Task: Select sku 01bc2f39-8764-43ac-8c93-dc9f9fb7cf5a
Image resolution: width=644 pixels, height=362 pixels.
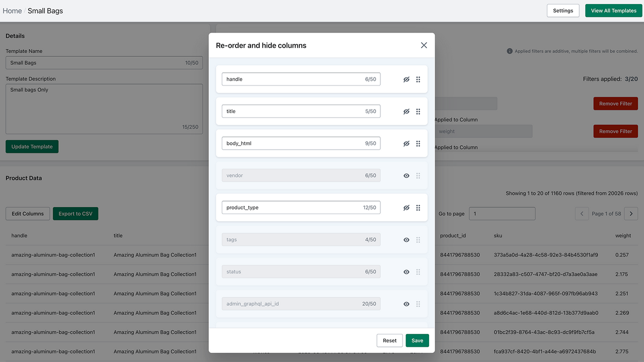Action: point(545,332)
